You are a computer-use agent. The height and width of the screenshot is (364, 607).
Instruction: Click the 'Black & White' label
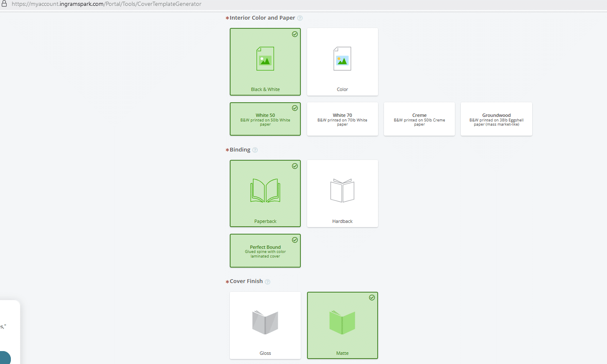click(265, 89)
